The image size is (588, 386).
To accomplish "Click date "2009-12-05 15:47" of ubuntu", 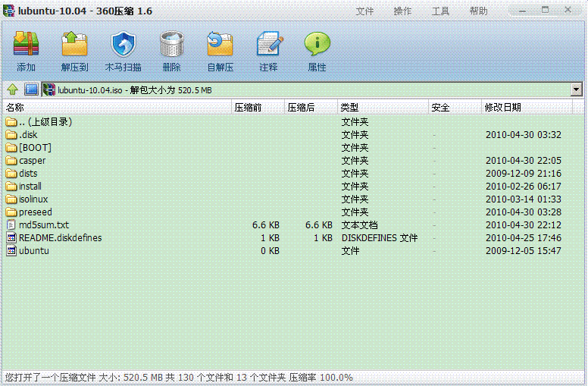I will tap(524, 251).
